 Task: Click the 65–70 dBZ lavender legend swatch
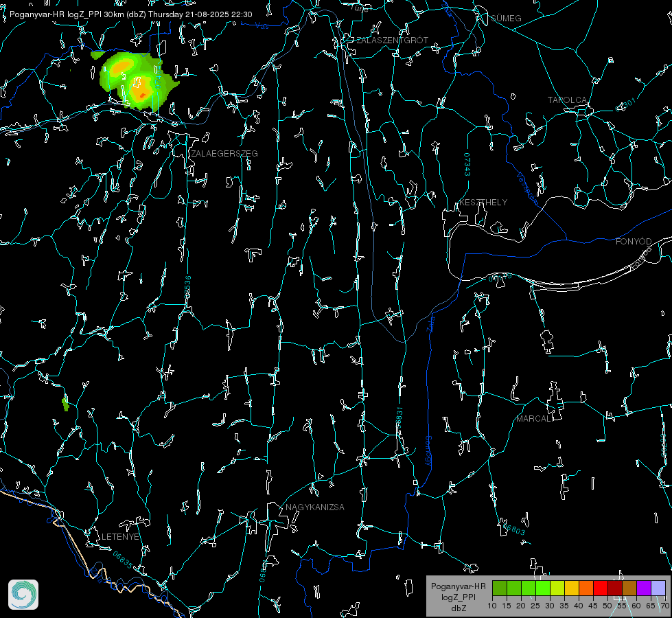coord(658,588)
